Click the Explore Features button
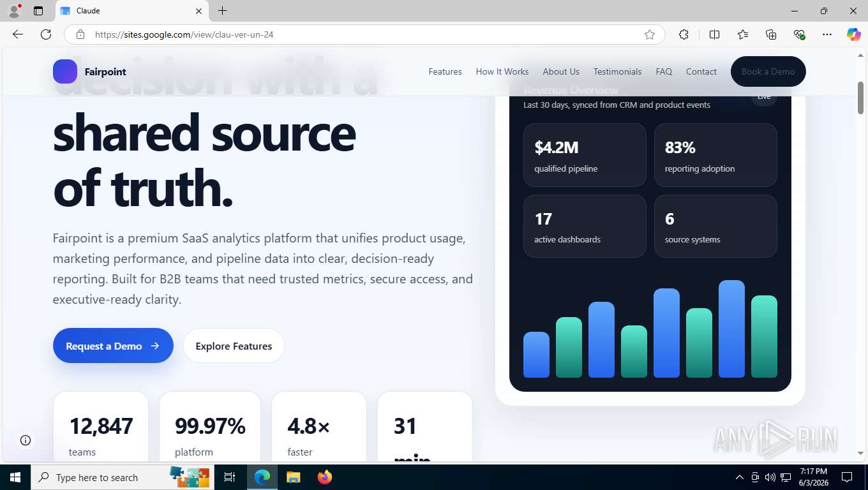This screenshot has height=490, width=868. (x=234, y=346)
